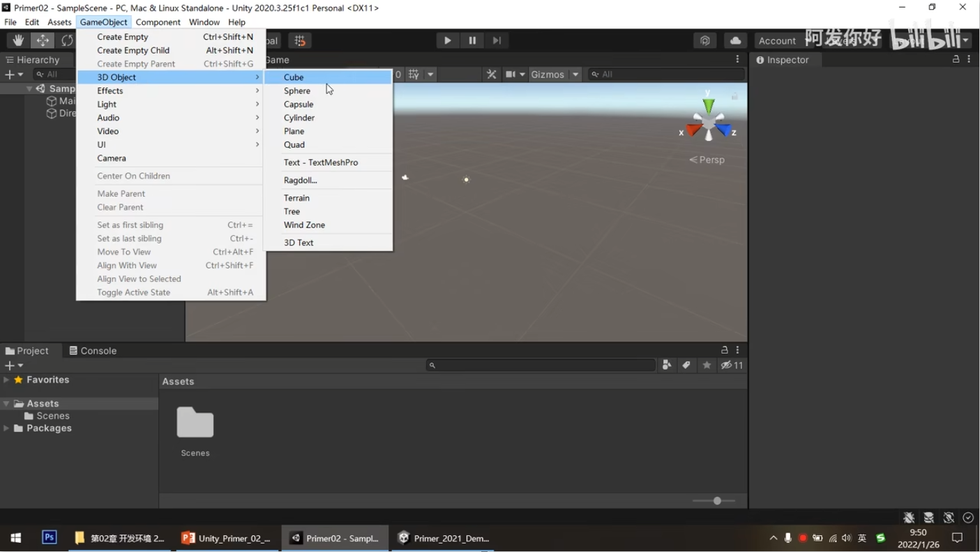Switch to Console tab
Viewport: 980px width, 552px height.
[x=93, y=351]
